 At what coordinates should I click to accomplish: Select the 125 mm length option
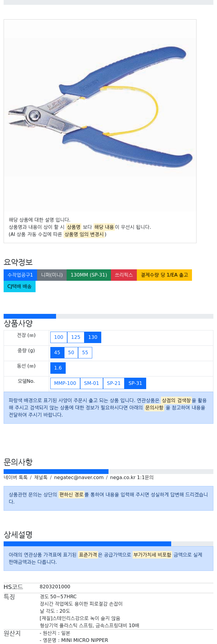click(x=76, y=337)
